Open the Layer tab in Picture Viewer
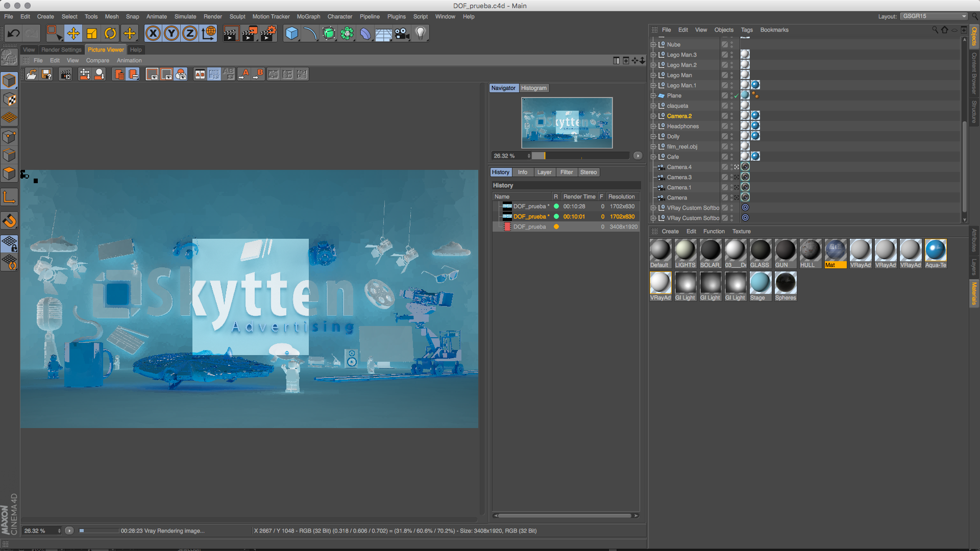 [x=544, y=172]
